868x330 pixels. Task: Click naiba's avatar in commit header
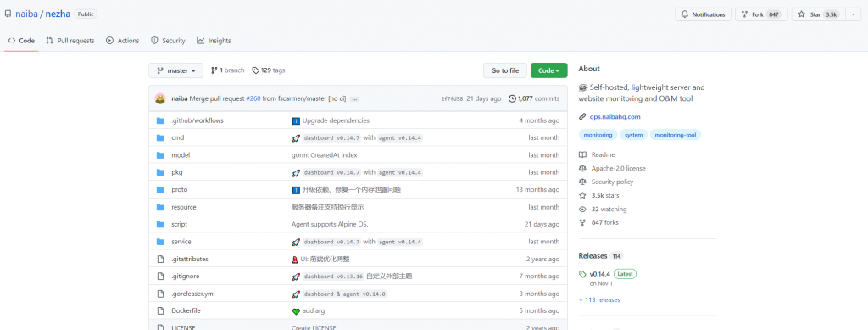(160, 98)
